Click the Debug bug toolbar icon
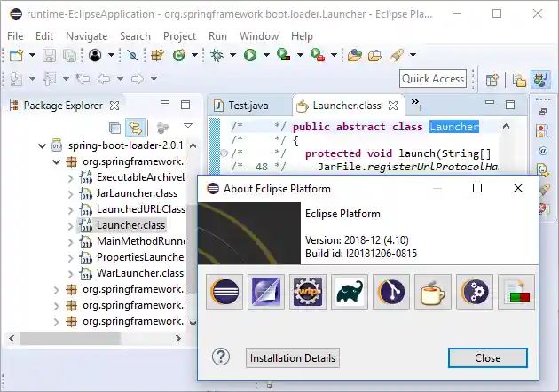The image size is (559, 392). tap(217, 55)
